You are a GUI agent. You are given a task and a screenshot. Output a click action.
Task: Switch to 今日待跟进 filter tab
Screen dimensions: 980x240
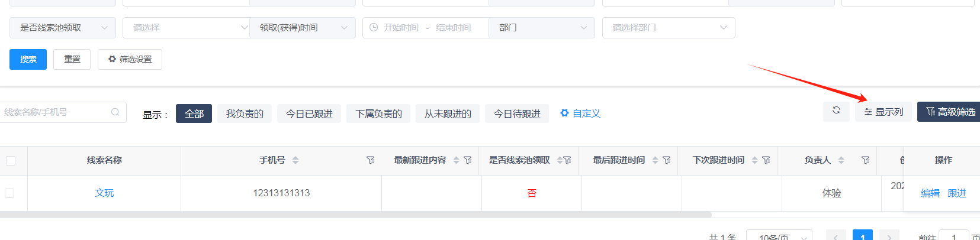pos(517,113)
